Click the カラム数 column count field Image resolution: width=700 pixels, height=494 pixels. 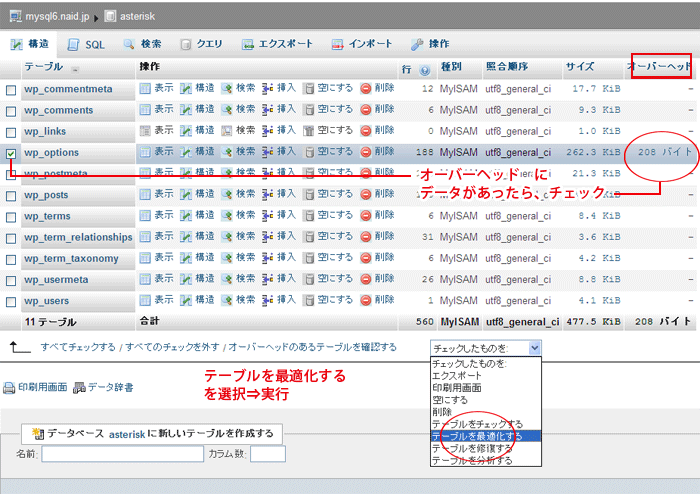click(268, 454)
